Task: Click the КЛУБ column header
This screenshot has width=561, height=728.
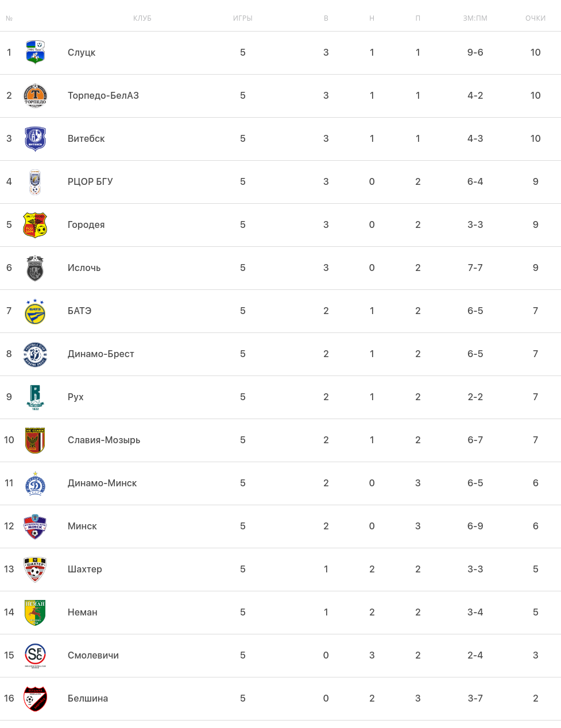Action: [x=142, y=18]
